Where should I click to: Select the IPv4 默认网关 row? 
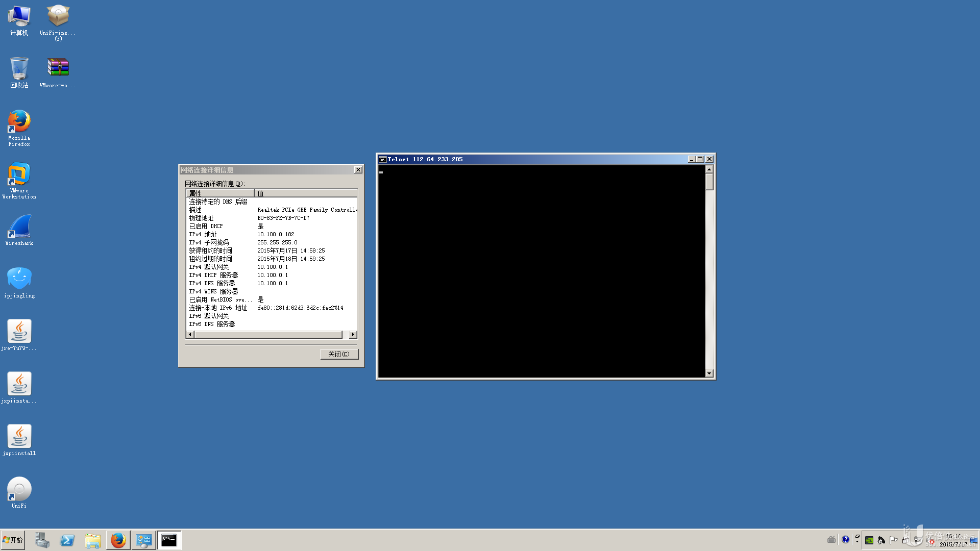click(272, 267)
